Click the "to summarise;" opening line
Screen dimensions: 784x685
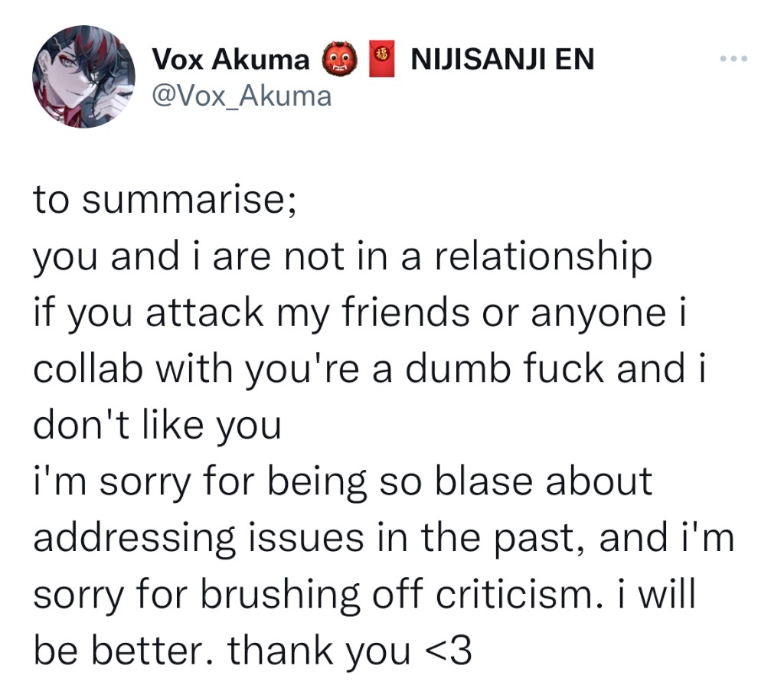[165, 200]
